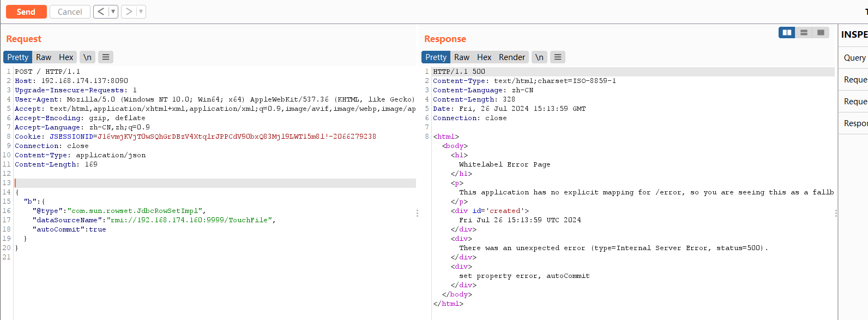Click the response Date header line

point(509,109)
